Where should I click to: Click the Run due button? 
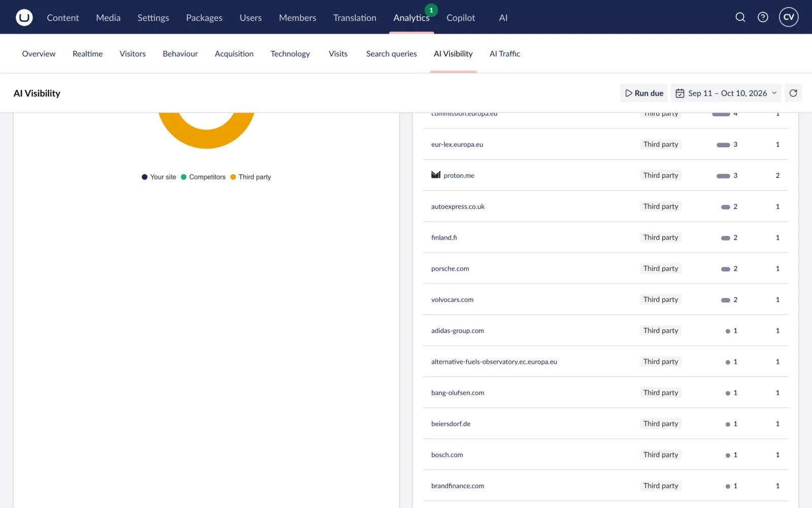[644, 93]
